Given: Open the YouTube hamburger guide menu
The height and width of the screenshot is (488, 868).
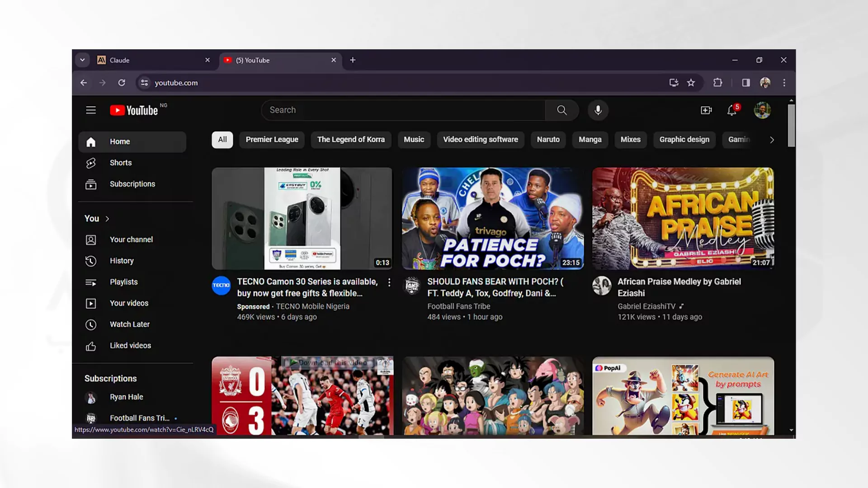Looking at the screenshot, I should coord(91,110).
